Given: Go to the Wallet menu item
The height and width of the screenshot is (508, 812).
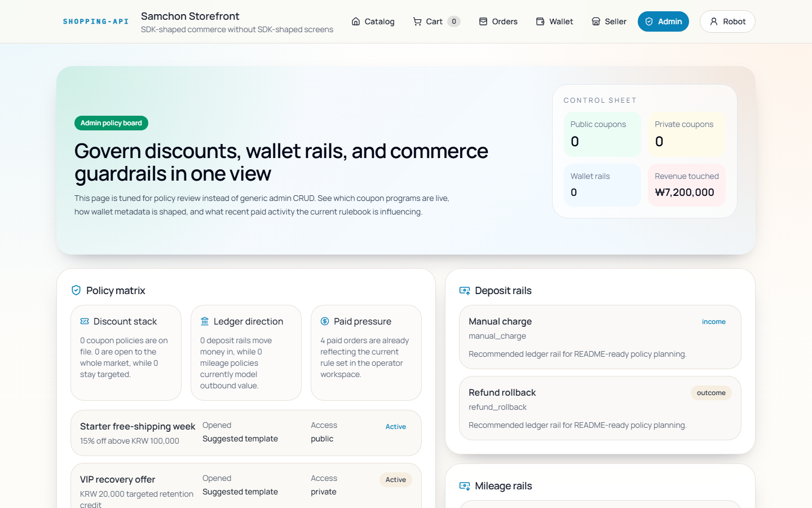Looking at the screenshot, I should [x=555, y=21].
